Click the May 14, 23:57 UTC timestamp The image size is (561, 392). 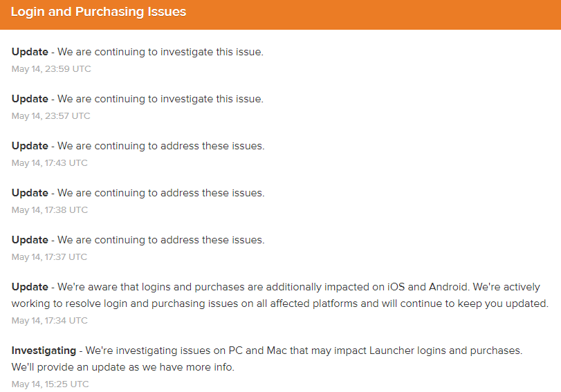tap(50, 116)
